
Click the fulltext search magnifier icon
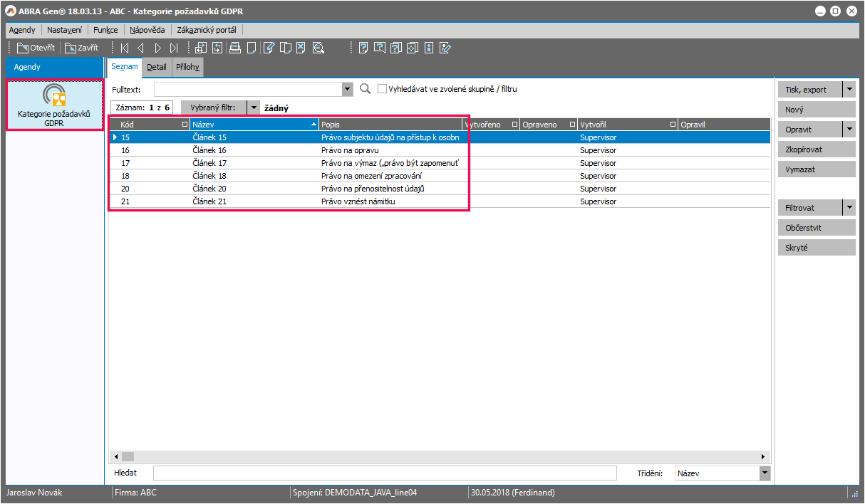tap(365, 89)
